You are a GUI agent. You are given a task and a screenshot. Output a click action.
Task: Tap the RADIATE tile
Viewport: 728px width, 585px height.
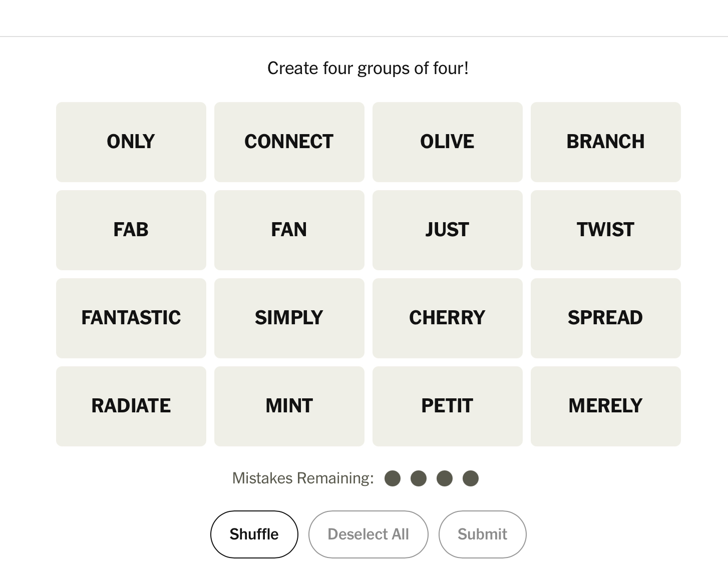click(131, 406)
